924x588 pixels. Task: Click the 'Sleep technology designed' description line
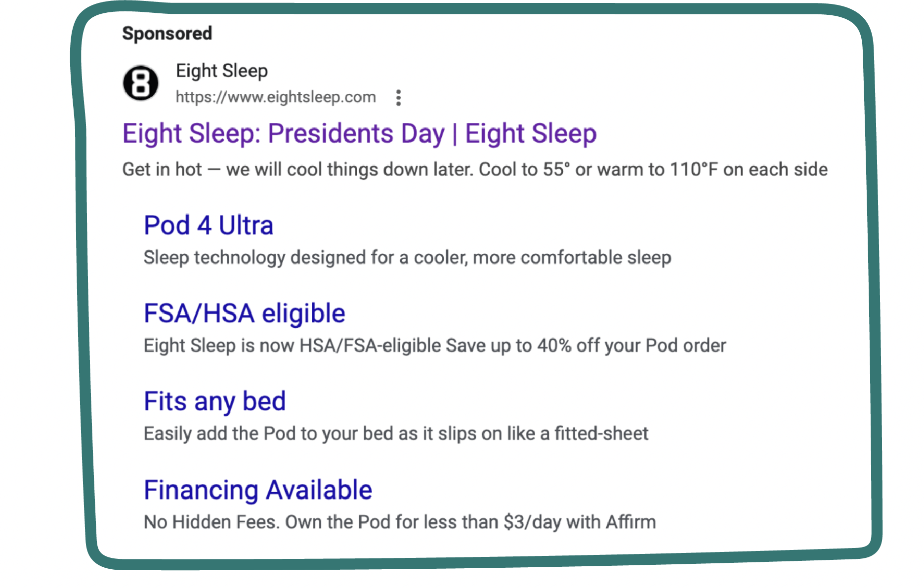[x=407, y=258]
